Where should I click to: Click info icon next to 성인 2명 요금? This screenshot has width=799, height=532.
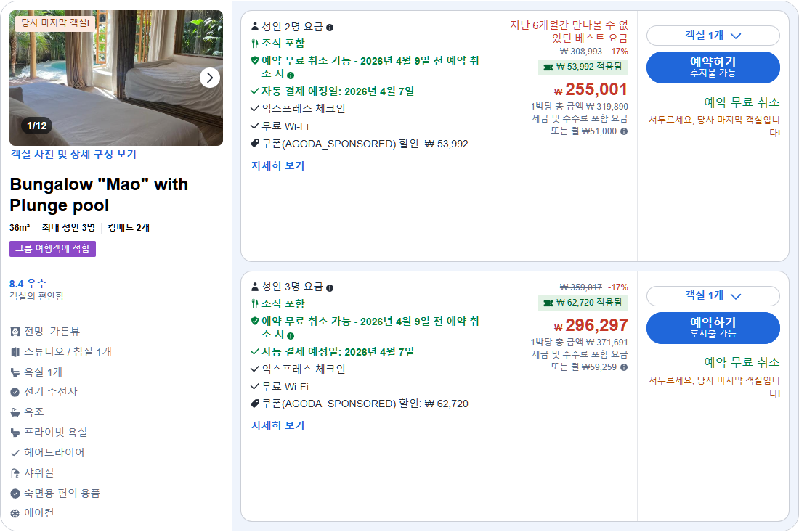pyautogui.click(x=330, y=28)
